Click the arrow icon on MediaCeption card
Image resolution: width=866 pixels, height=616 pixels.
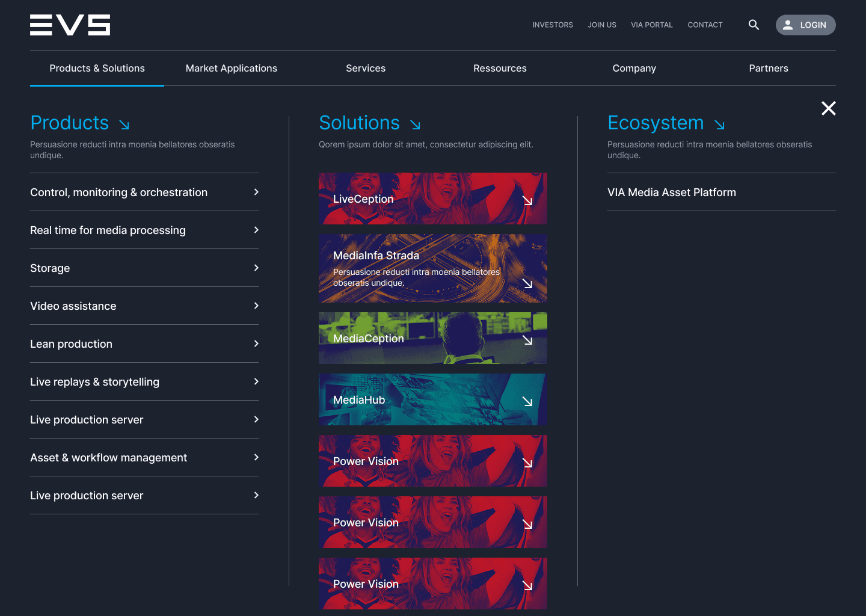click(x=527, y=340)
